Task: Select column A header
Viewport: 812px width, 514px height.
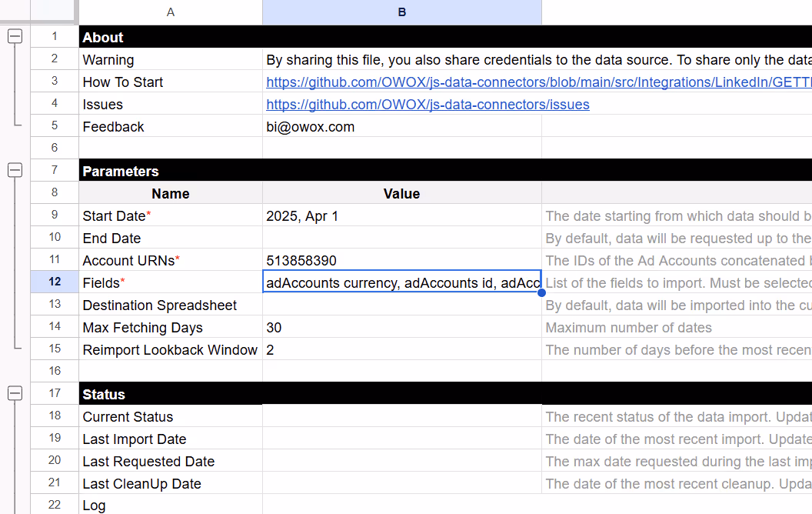Action: coord(170,12)
